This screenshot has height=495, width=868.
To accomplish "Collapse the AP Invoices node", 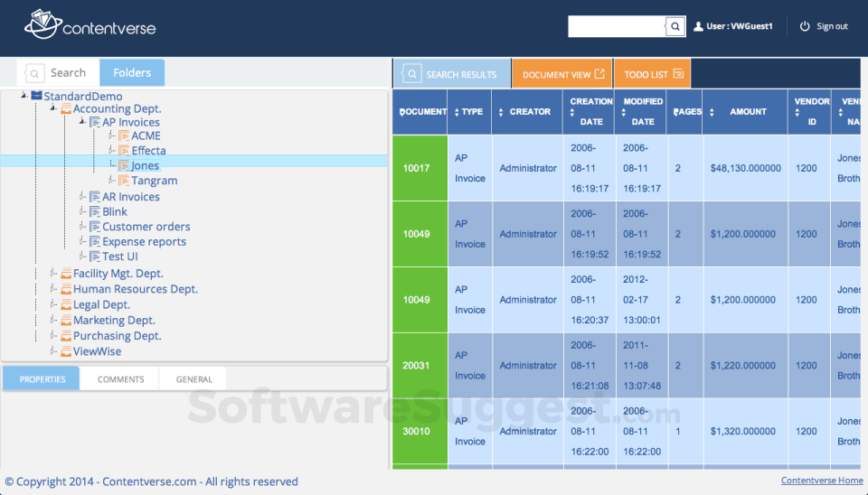I will point(82,121).
